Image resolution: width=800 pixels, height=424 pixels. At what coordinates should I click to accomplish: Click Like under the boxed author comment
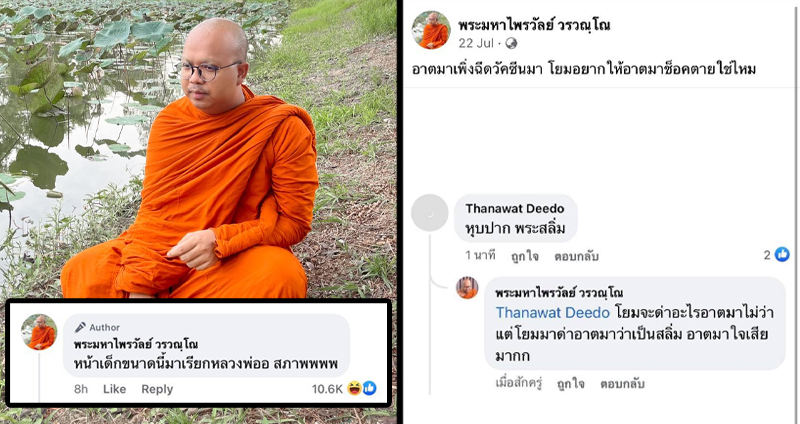114,389
